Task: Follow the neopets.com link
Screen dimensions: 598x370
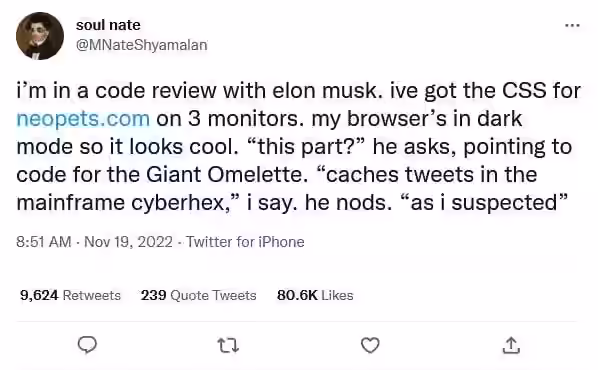Action: point(83,119)
